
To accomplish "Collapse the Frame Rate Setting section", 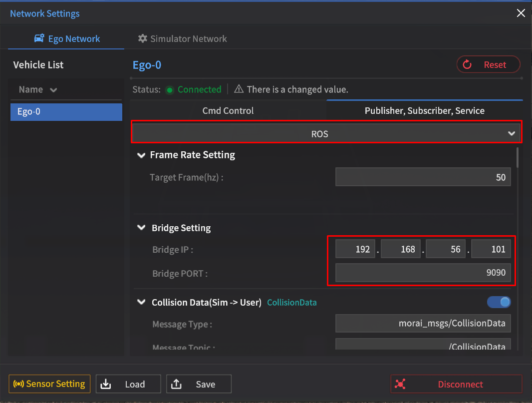I will tap(141, 155).
